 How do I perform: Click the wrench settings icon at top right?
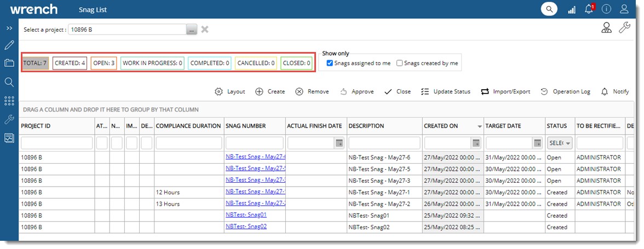point(624,28)
